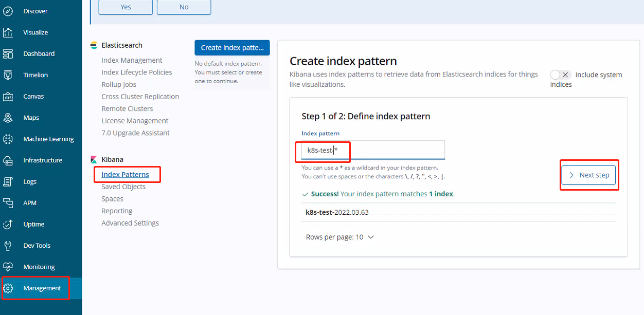Open Index Lifecycle Policies link
This screenshot has width=644, height=315.
click(x=137, y=72)
